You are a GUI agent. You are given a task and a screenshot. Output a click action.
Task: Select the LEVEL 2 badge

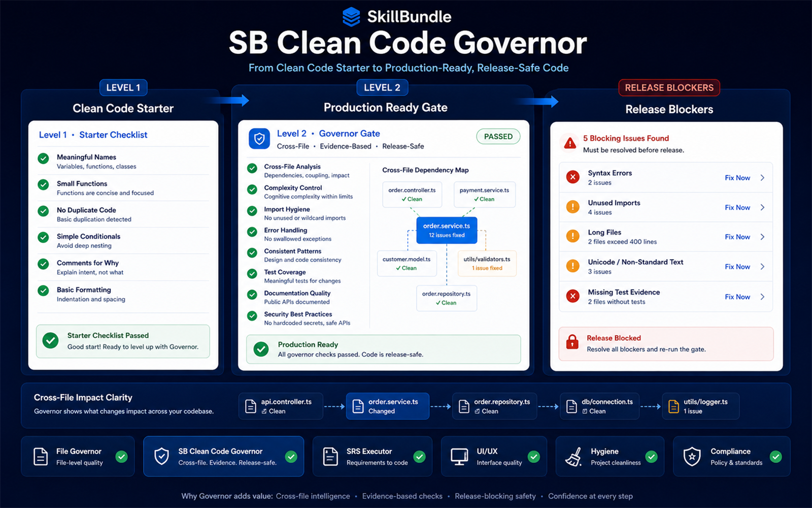click(x=382, y=87)
